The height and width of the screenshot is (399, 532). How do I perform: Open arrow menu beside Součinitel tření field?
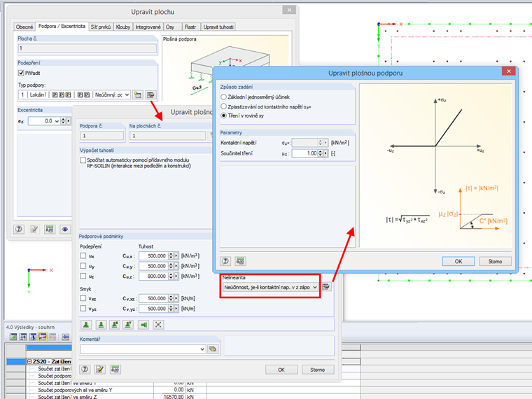[325, 153]
